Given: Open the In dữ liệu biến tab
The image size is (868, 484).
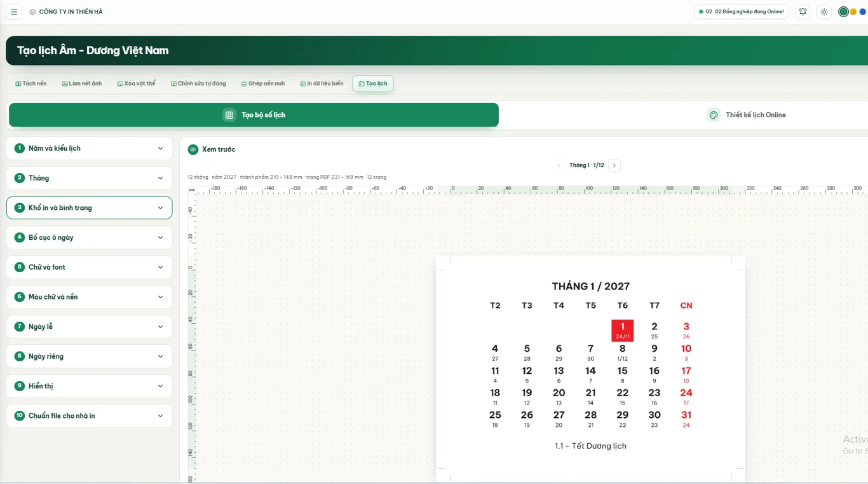Looking at the screenshot, I should [x=322, y=83].
